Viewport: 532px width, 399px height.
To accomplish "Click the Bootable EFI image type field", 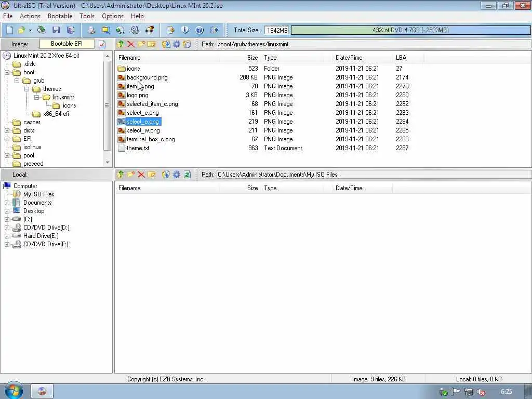I will (x=67, y=44).
